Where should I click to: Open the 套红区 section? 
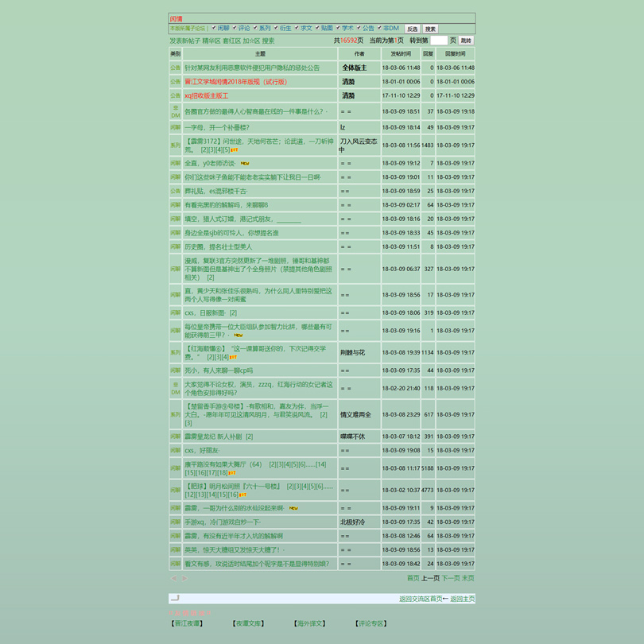coord(231,41)
